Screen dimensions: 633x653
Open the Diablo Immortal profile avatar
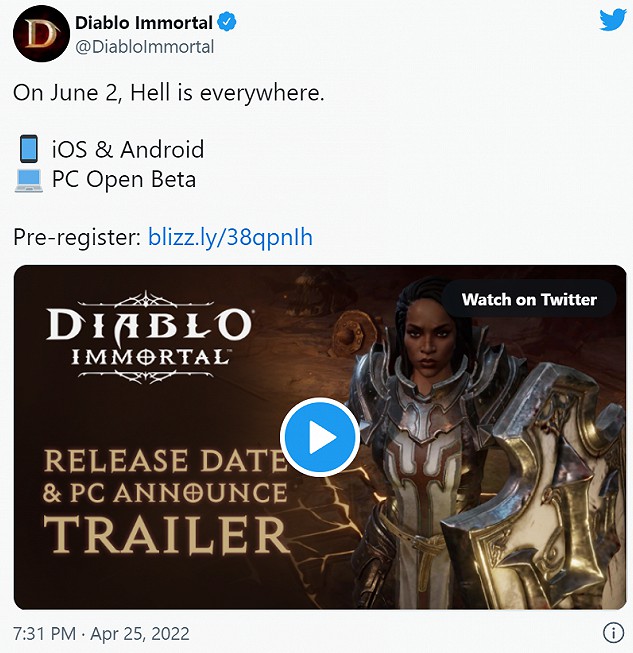coord(41,34)
